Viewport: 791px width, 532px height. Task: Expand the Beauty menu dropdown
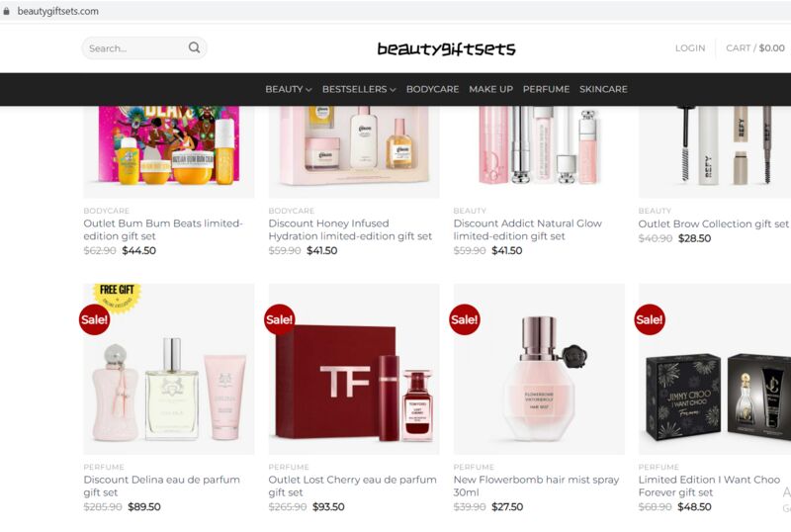pos(289,89)
